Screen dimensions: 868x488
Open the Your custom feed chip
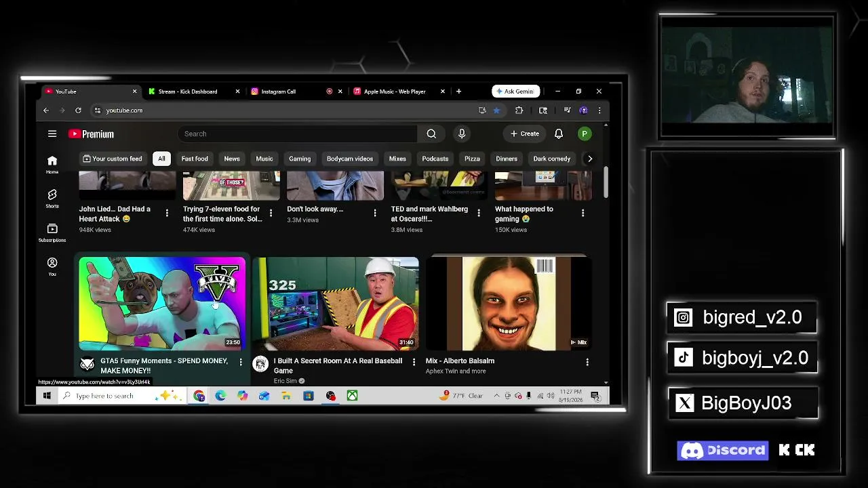coord(113,159)
